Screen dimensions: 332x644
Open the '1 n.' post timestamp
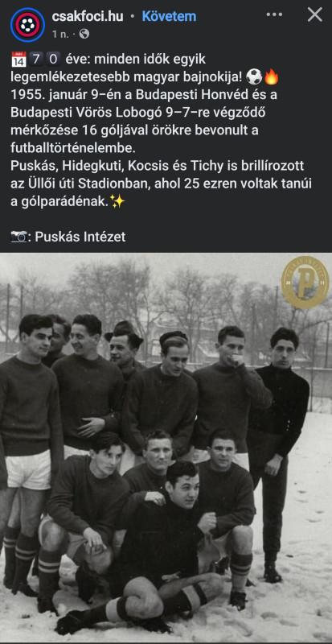point(60,34)
